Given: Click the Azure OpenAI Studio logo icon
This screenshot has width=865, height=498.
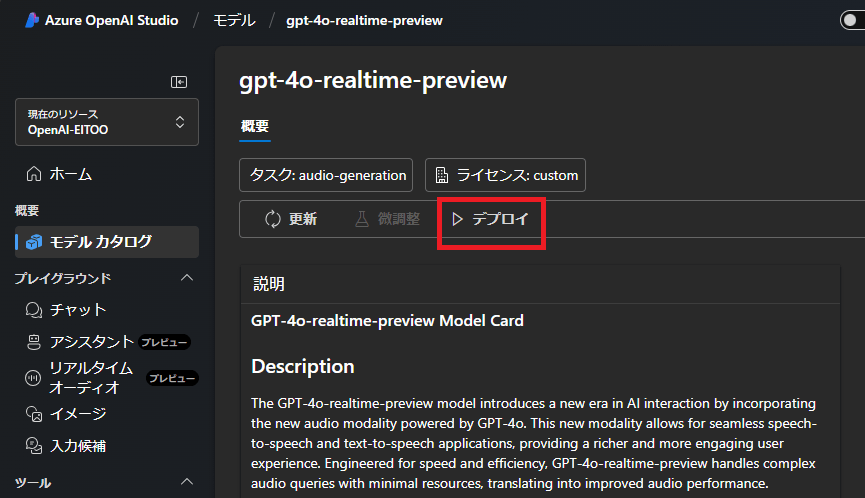Looking at the screenshot, I should click(32, 20).
